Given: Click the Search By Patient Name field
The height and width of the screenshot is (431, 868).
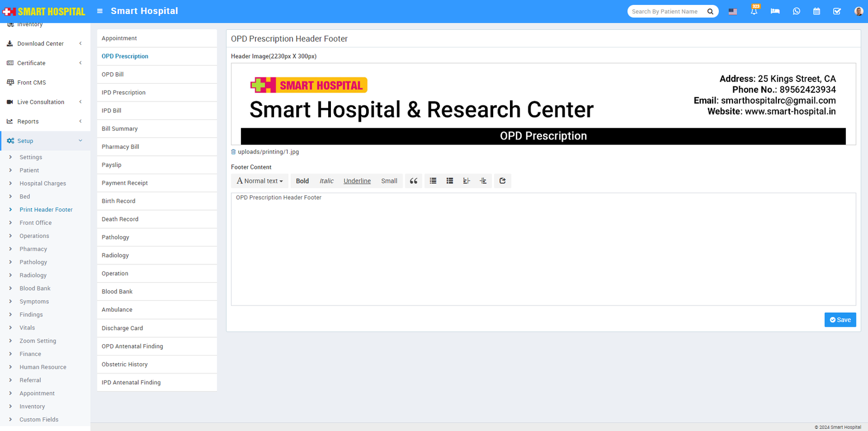Looking at the screenshot, I should pos(666,11).
